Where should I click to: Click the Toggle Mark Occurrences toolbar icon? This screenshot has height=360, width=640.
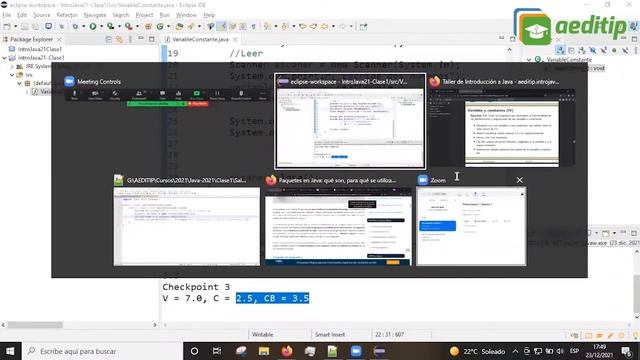[222, 27]
